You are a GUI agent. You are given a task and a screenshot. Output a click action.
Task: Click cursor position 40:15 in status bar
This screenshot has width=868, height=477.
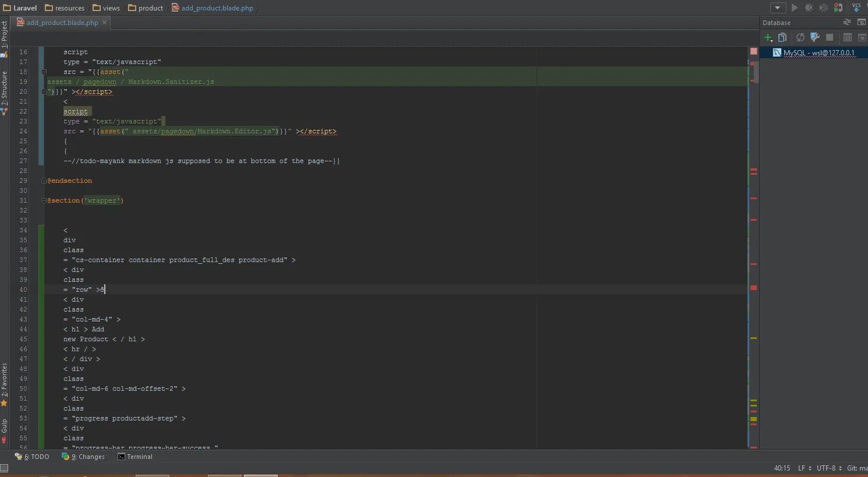pyautogui.click(x=782, y=468)
